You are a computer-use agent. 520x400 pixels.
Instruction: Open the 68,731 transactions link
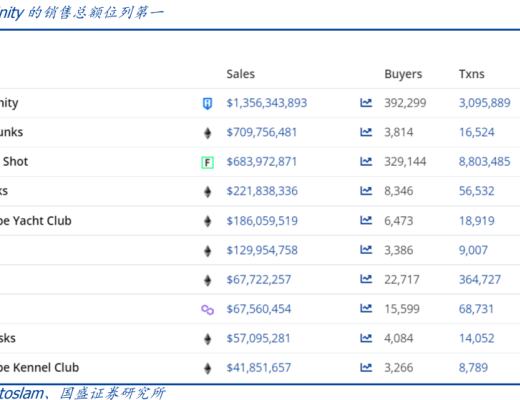(x=476, y=309)
